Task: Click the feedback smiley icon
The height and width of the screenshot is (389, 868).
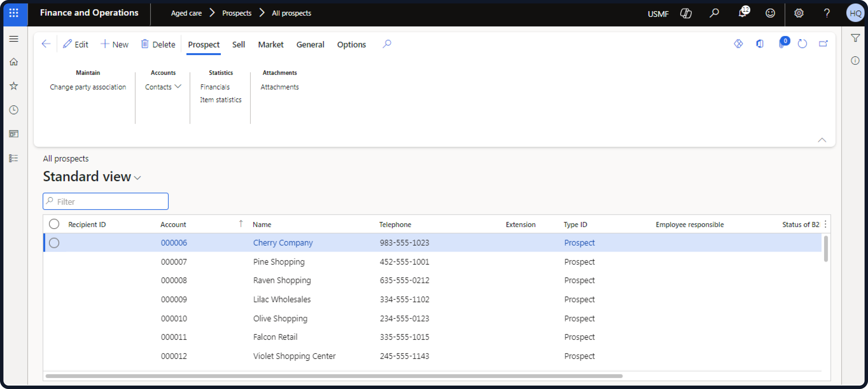Action: click(770, 13)
